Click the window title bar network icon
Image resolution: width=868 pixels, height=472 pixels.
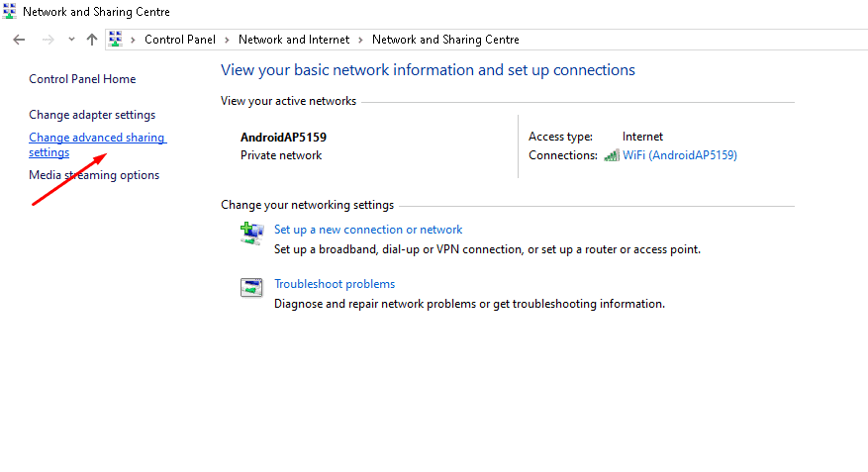pos(9,12)
